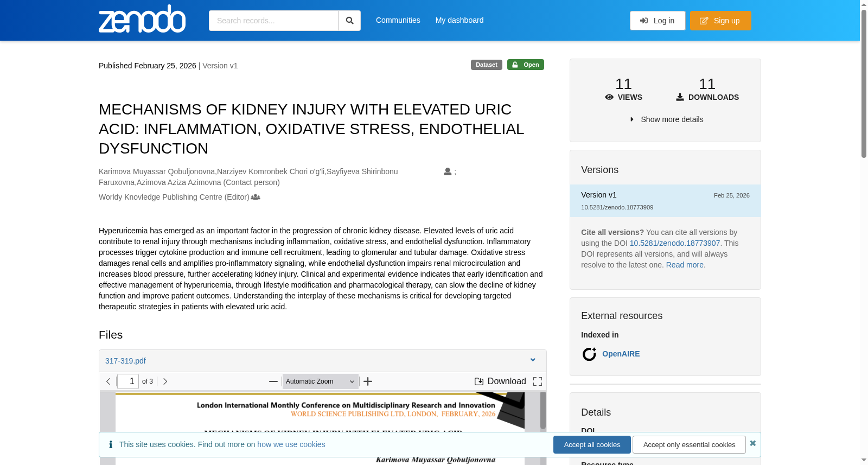Choose Accept only essential cookies

(x=689, y=444)
